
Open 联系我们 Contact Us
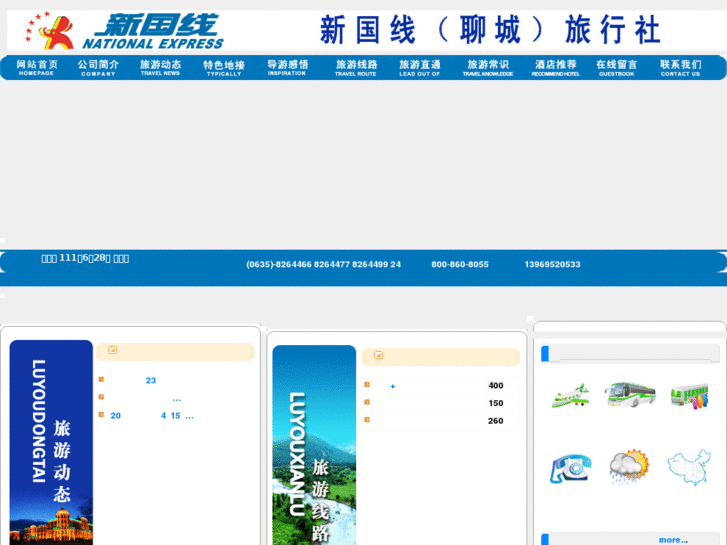coord(681,68)
